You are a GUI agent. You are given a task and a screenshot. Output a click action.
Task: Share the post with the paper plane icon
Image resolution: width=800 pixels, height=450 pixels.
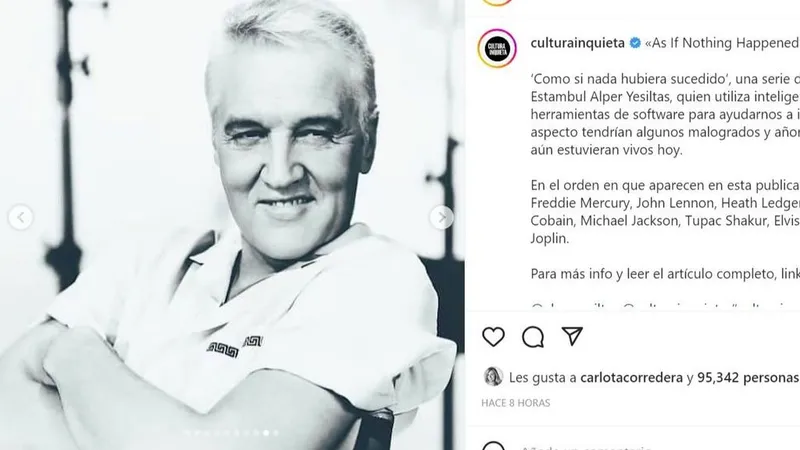point(572,336)
